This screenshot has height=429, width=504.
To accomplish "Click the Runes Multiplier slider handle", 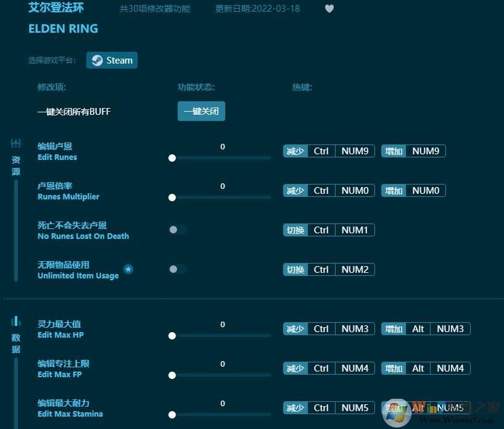I will 172,198.
